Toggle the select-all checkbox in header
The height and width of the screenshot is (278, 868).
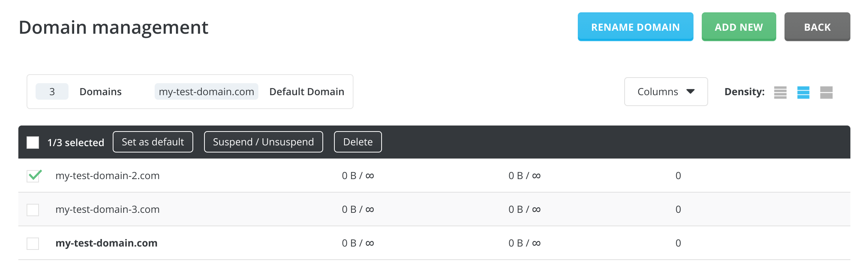(x=33, y=142)
